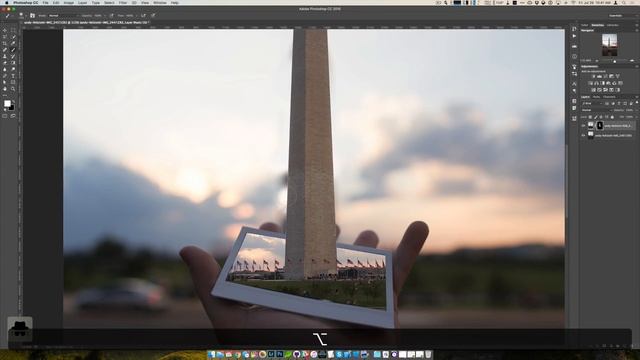The height and width of the screenshot is (360, 640).
Task: Toggle lock image pixels brush icon
Action: [x=596, y=117]
